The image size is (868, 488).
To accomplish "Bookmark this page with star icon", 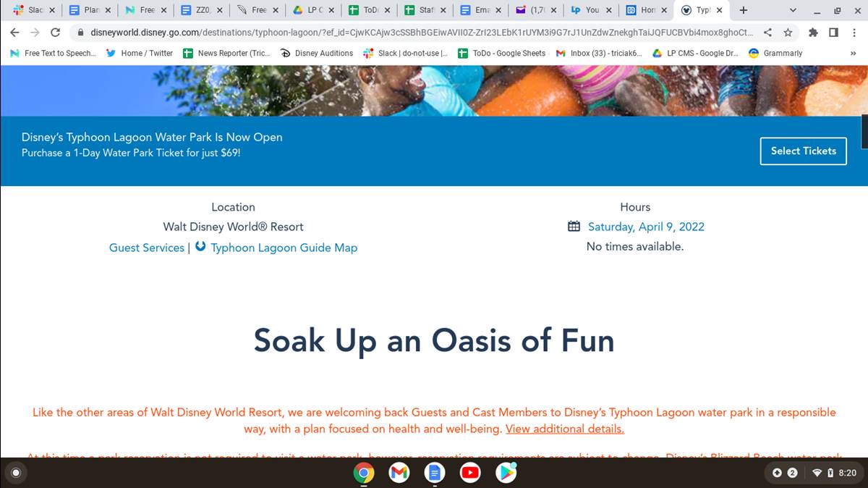I will point(788,33).
